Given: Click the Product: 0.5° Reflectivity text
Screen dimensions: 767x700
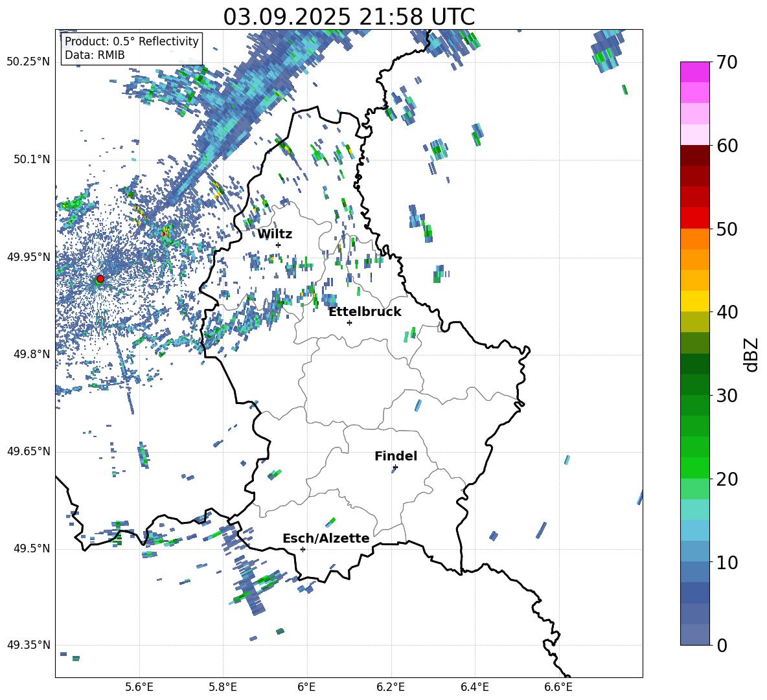Looking at the screenshot, I should [132, 41].
